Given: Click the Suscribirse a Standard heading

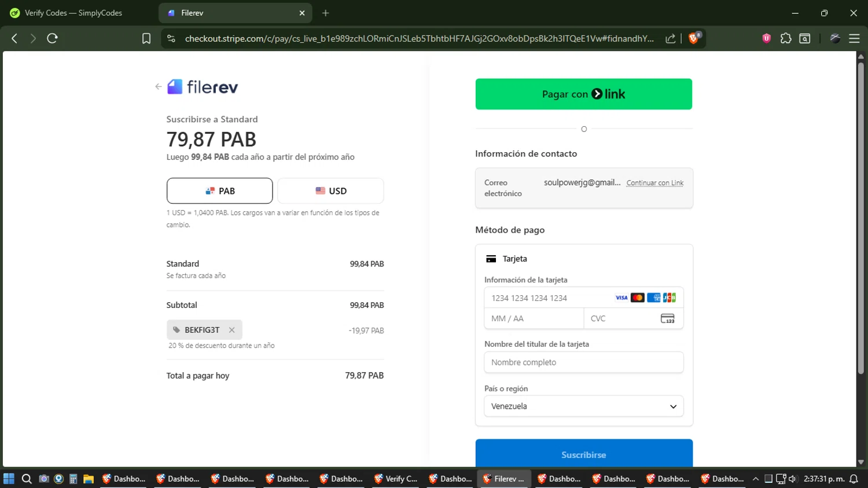Looking at the screenshot, I should pyautogui.click(x=212, y=119).
